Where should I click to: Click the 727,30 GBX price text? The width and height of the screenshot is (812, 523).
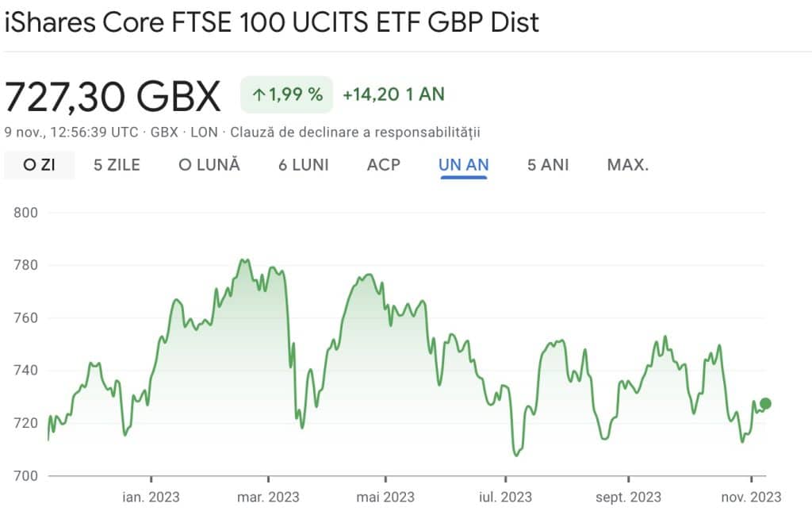click(x=111, y=95)
